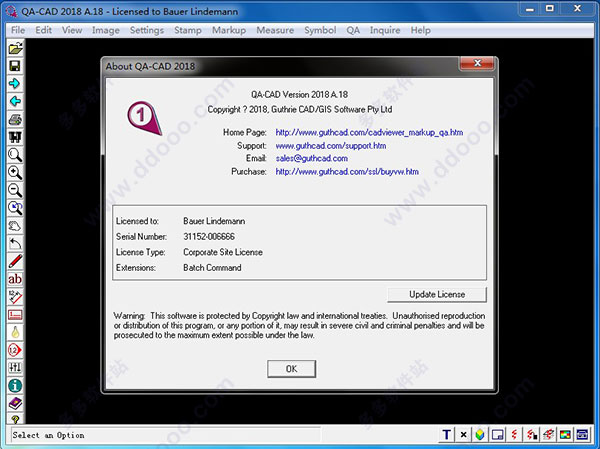
Task: Open the File menu
Action: click(x=18, y=30)
